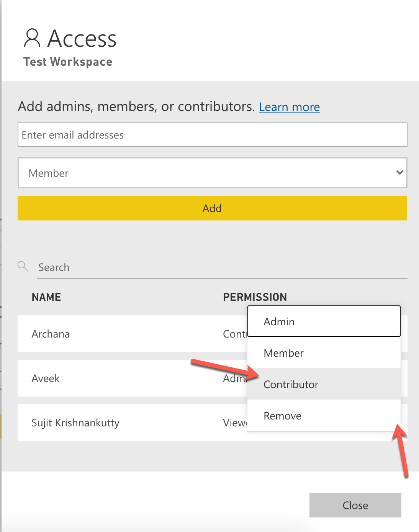
Task: Click into the Search users field
Action: click(x=222, y=267)
